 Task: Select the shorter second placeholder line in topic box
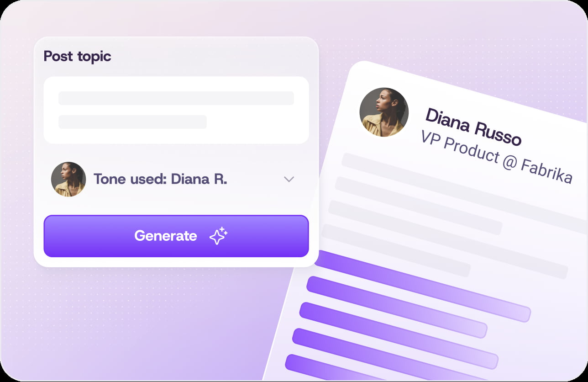tap(132, 122)
